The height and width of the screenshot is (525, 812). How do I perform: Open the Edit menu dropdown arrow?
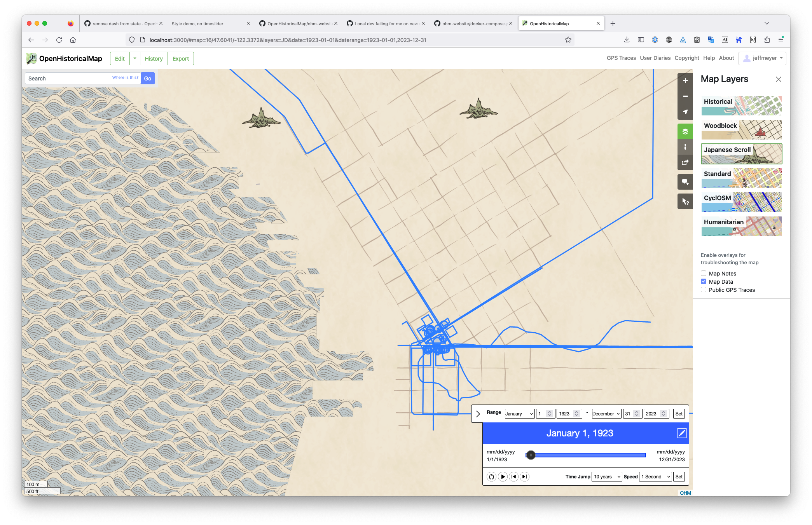click(134, 58)
